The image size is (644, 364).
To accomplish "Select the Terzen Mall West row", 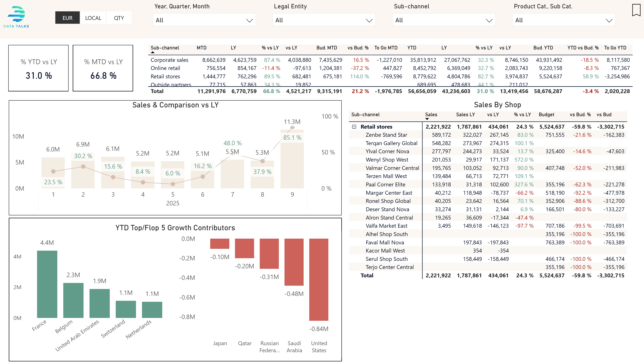I will point(488,176).
